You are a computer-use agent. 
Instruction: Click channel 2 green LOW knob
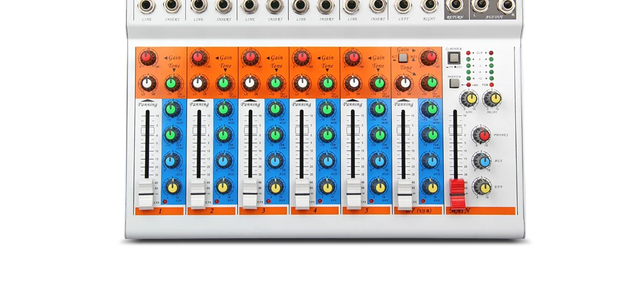(x=224, y=135)
